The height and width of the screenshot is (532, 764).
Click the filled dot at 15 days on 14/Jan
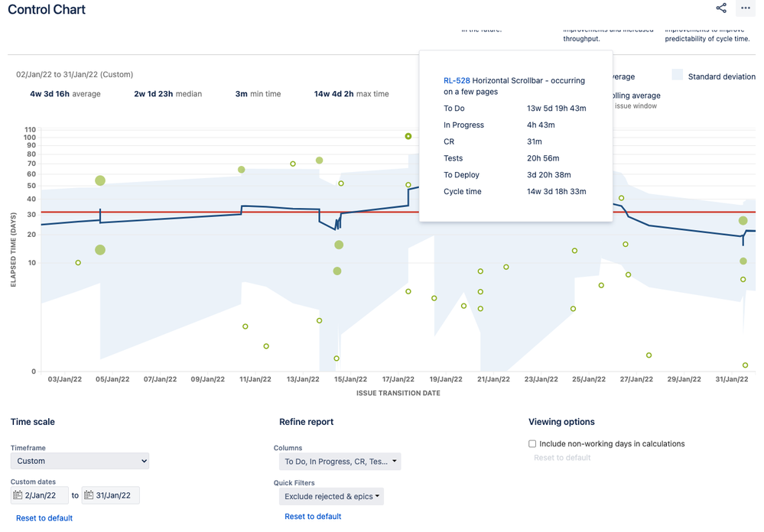(339, 245)
